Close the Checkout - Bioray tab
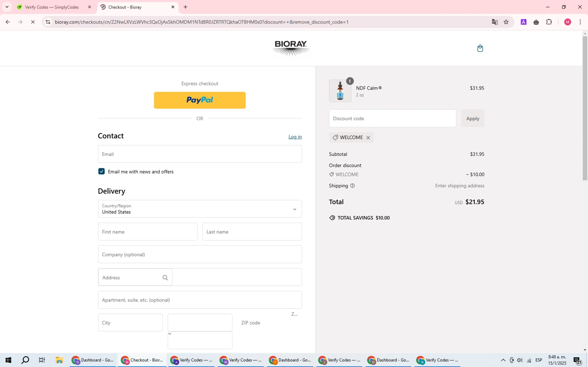 173,7
